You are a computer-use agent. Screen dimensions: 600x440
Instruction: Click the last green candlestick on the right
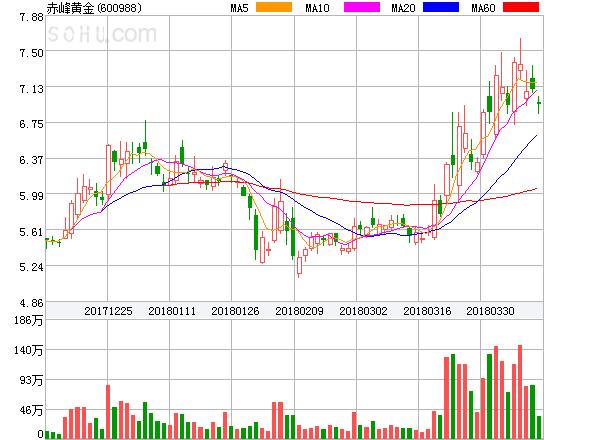point(539,103)
